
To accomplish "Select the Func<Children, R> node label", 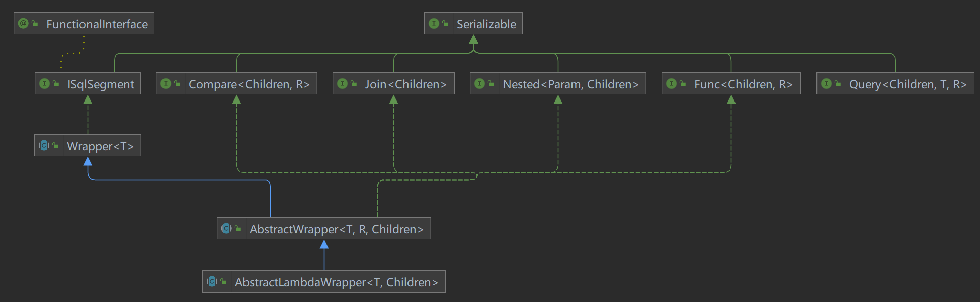I will (743, 84).
